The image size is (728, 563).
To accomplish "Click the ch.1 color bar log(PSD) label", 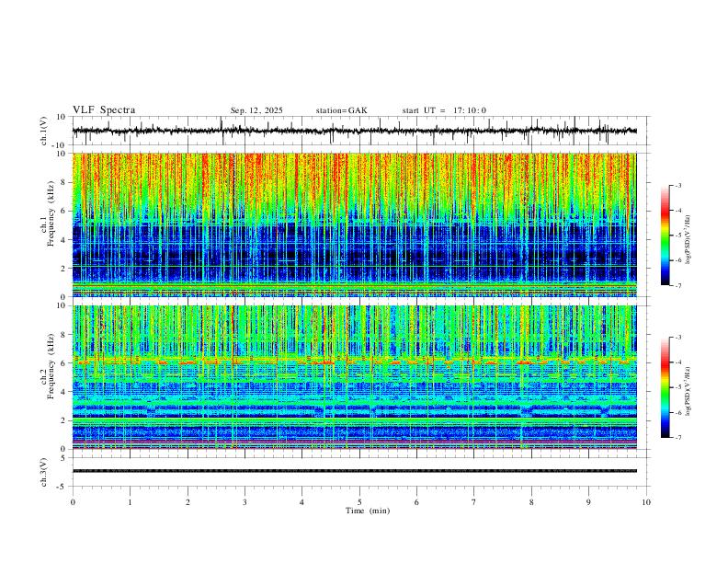I will [688, 240].
